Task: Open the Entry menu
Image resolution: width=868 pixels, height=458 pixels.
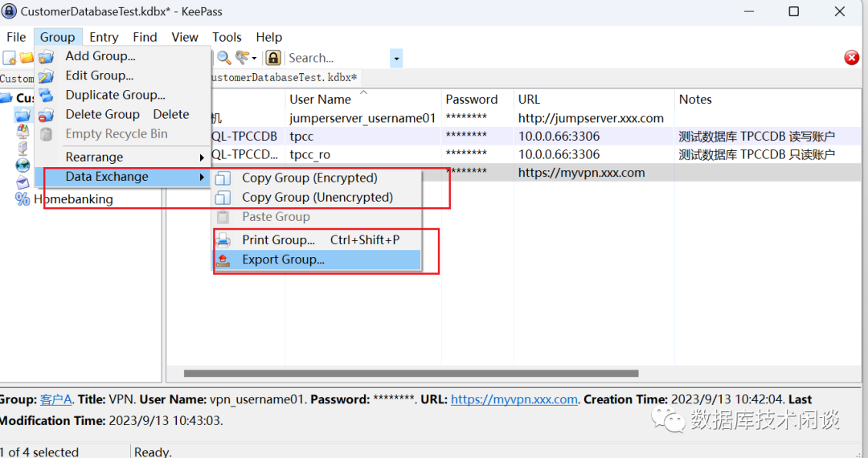Action: (104, 37)
